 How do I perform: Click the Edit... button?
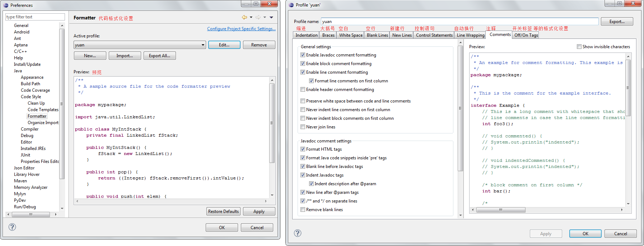tap(224, 45)
